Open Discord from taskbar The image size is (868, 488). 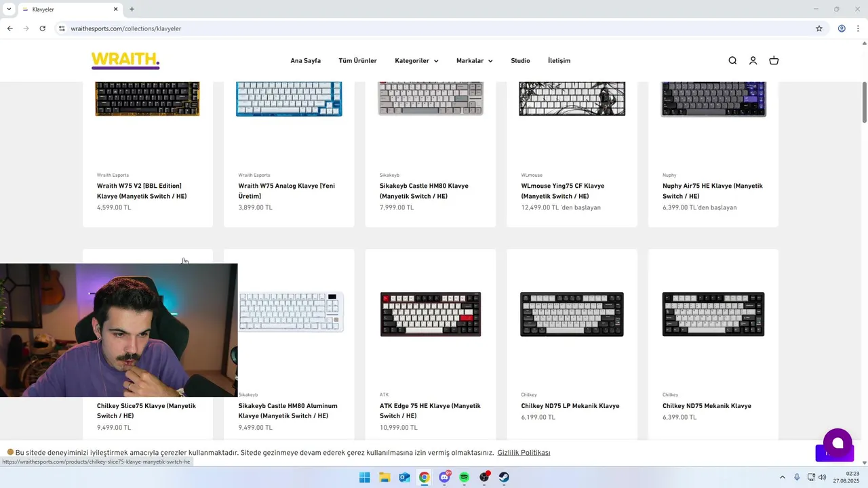point(444,477)
